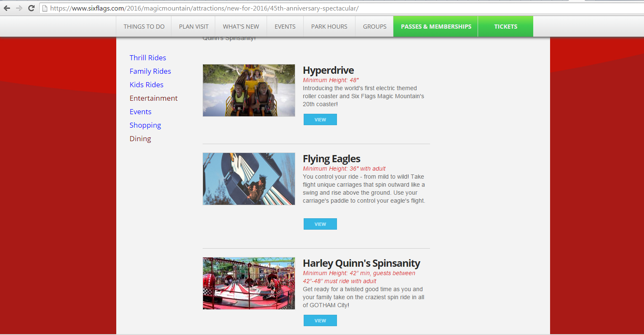
Task: Go to Family Rides in sidebar
Action: click(150, 71)
